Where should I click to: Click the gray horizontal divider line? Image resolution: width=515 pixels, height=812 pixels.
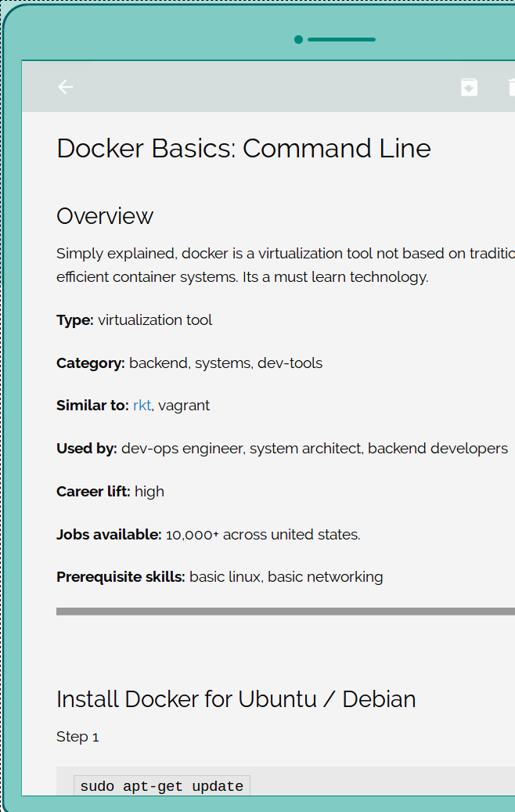(x=286, y=612)
